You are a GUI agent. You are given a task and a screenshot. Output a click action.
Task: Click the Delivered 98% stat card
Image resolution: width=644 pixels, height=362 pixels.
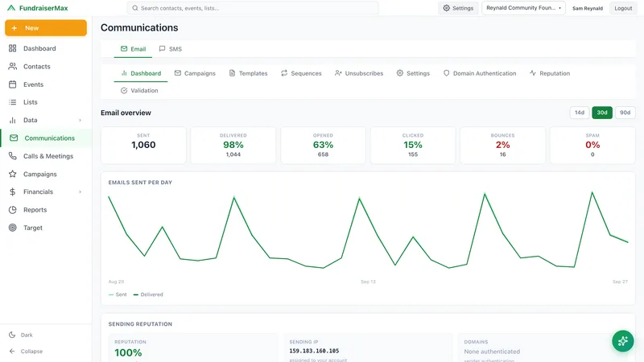tap(233, 146)
